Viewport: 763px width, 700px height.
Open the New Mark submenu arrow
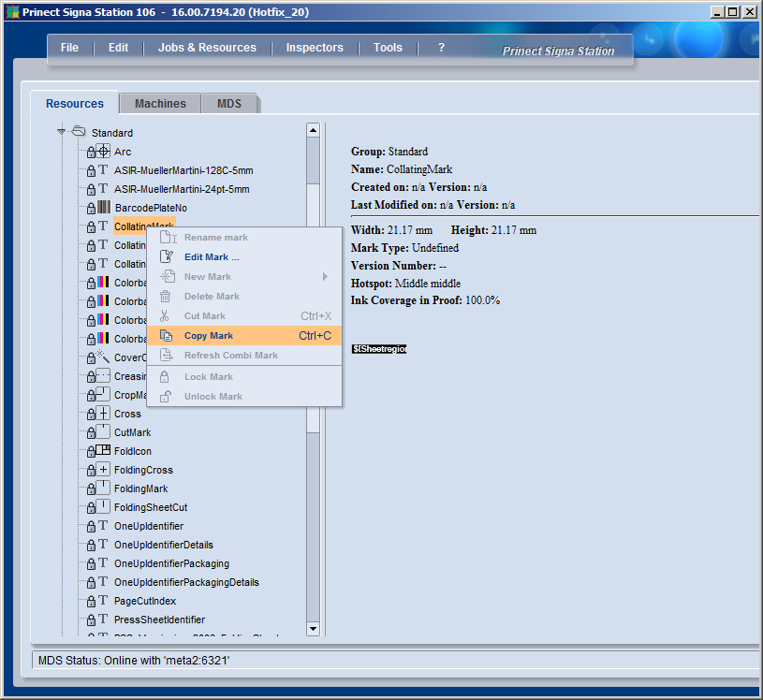(x=325, y=276)
